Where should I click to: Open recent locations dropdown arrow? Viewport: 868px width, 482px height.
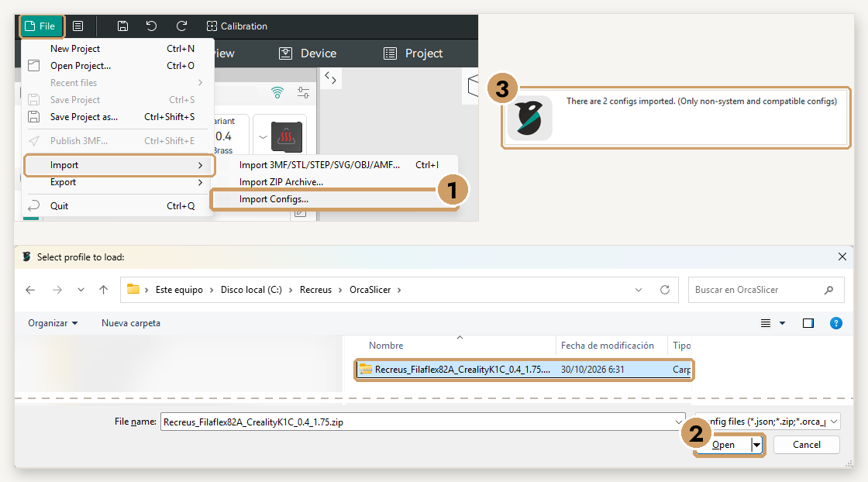click(81, 290)
